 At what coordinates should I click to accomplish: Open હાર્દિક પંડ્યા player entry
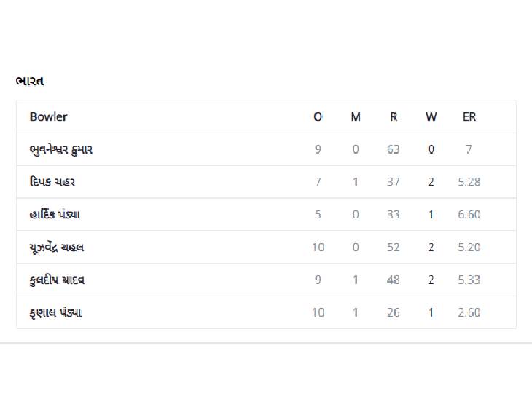55,215
